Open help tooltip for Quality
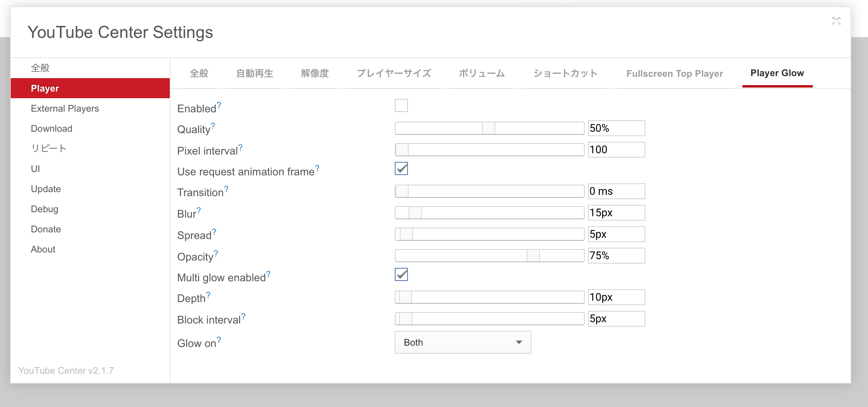The height and width of the screenshot is (407, 868). point(213,126)
